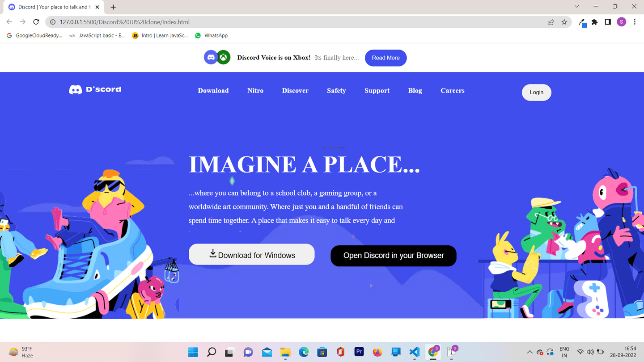Open taskbar Search
The width and height of the screenshot is (644, 362).
[212, 352]
